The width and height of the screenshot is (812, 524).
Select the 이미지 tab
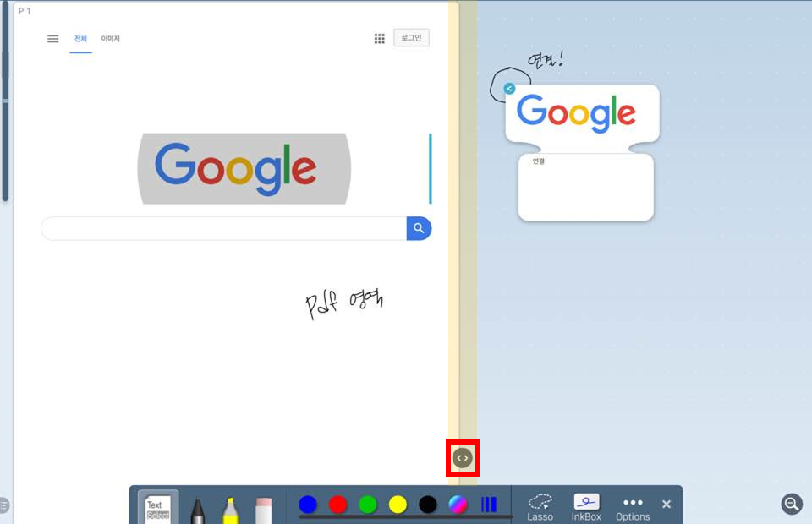(x=110, y=39)
